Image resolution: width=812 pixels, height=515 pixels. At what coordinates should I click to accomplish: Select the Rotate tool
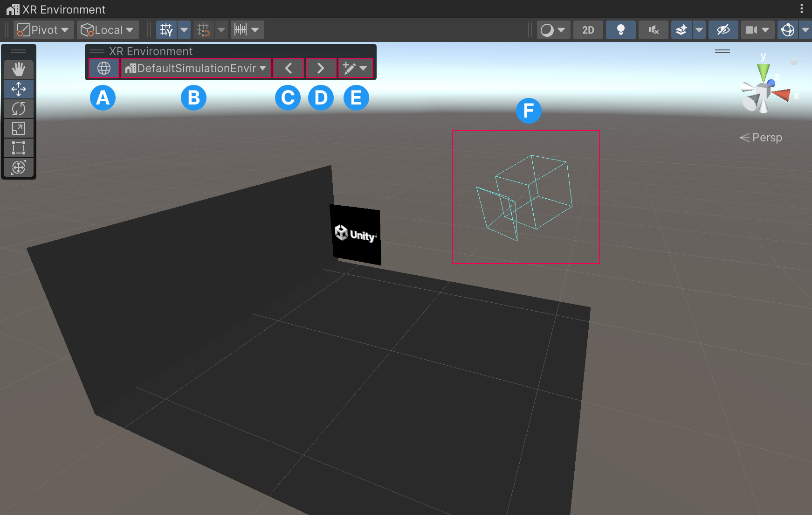point(19,109)
